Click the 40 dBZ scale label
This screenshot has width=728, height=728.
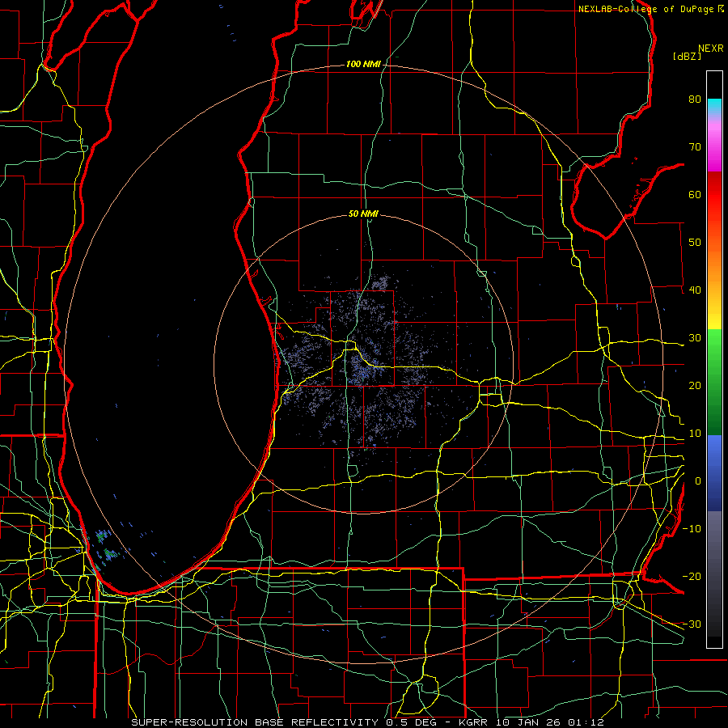(695, 290)
